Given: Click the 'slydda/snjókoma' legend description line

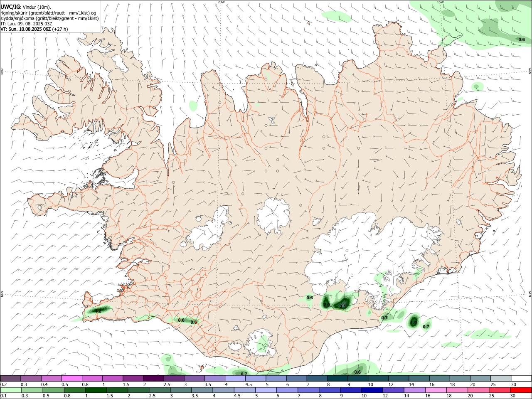Looking at the screenshot, I should pyautogui.click(x=49, y=18).
